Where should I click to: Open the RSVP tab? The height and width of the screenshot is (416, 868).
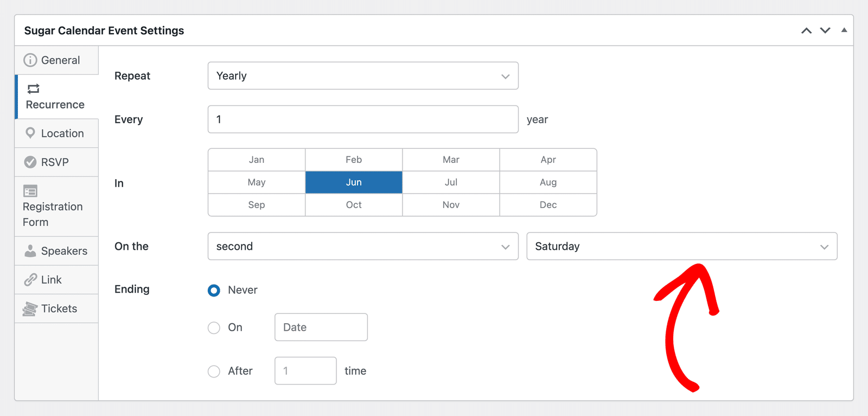pos(56,162)
